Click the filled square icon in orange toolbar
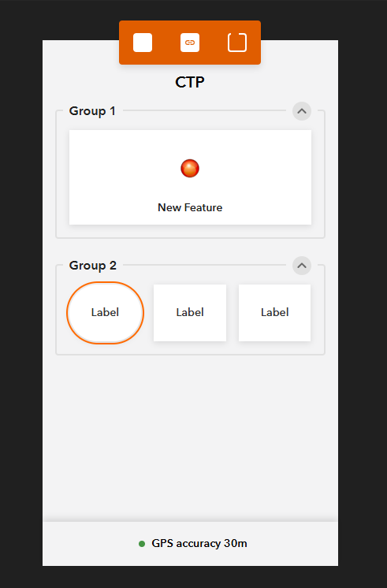The width and height of the screenshot is (387, 588). tap(143, 43)
